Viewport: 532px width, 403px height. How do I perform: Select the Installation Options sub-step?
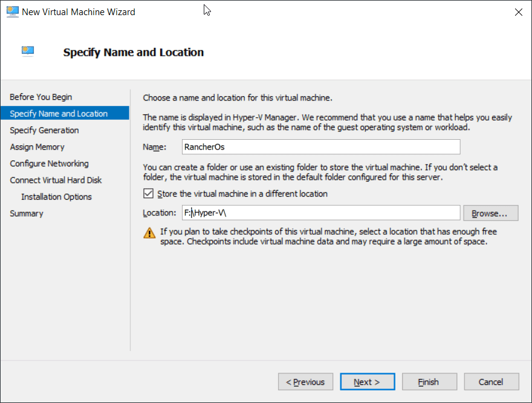pyautogui.click(x=56, y=197)
